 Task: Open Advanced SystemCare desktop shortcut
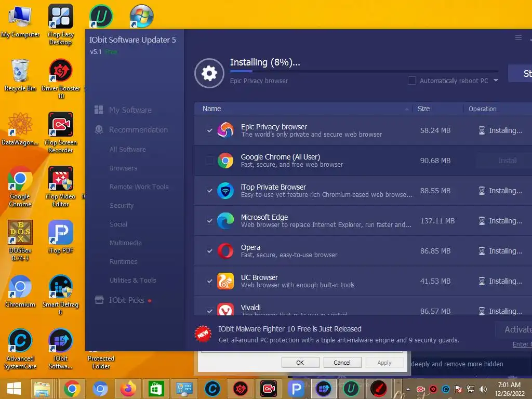tap(20, 349)
